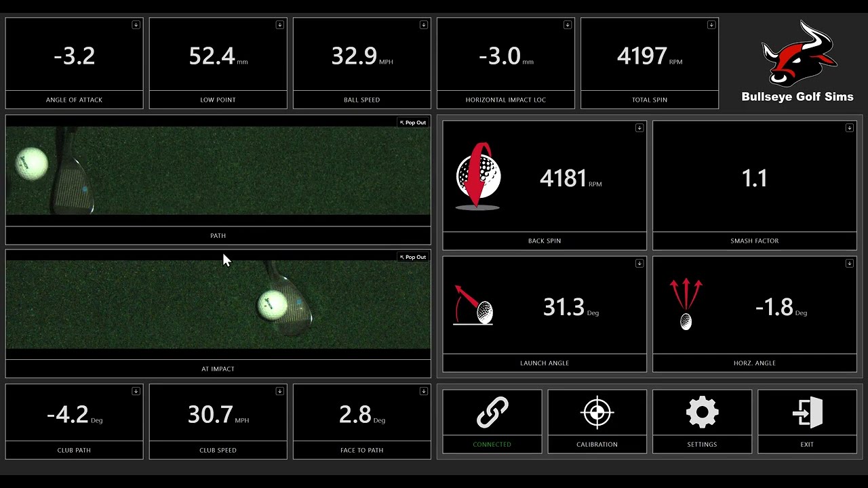
Task: Open the Total Spin tile dropdown arrow
Action: click(x=711, y=25)
